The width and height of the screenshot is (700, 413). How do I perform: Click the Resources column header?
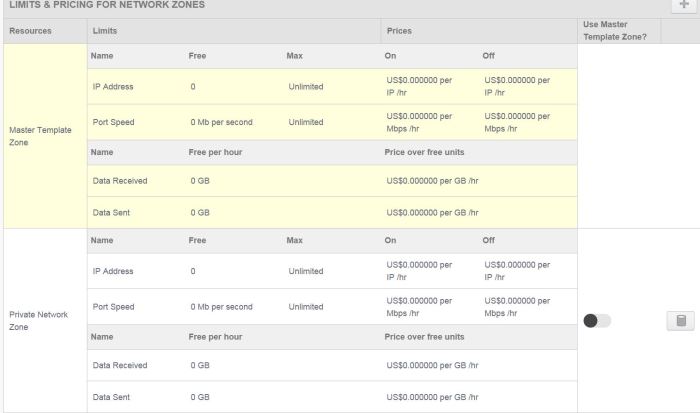(30, 31)
